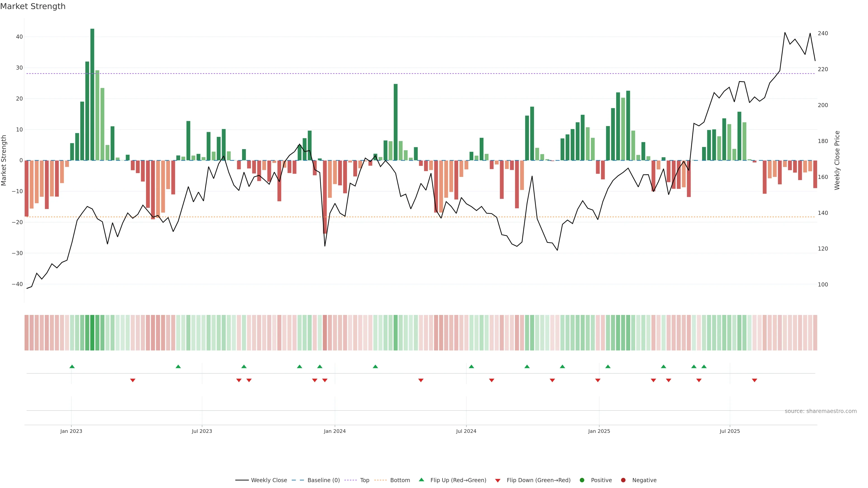868x488 pixels.
Task: Click green Positive circle icon in legend
Action: point(582,480)
